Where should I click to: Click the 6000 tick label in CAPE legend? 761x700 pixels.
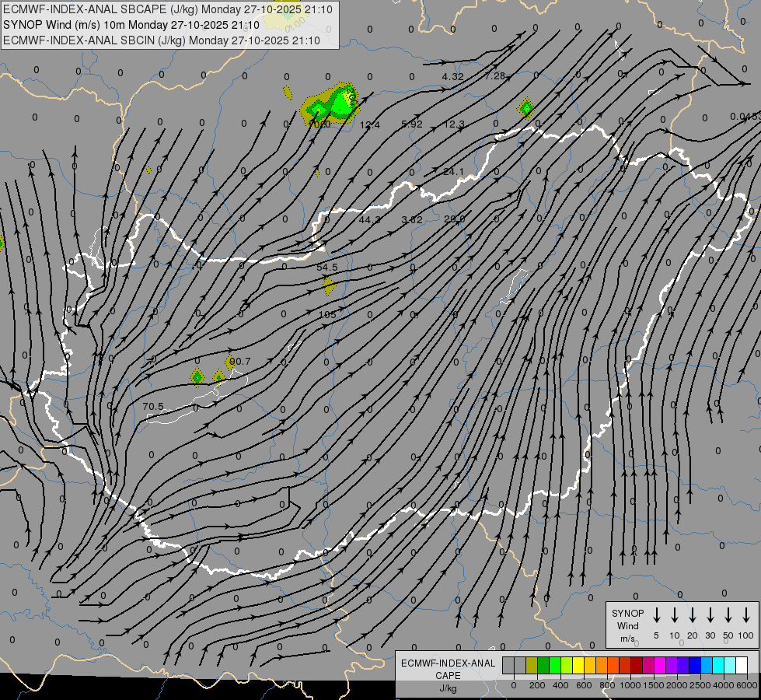(746, 685)
